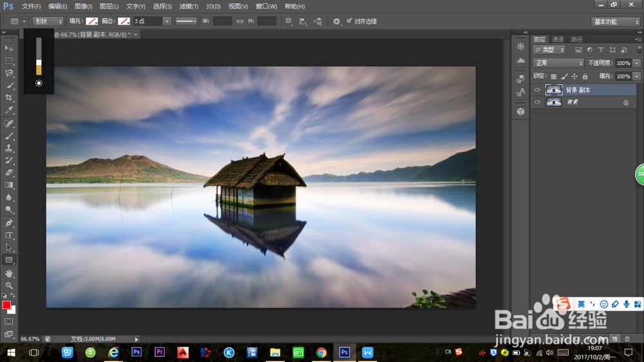Click the shape height H field
Screen dimensions: 644x362
267,21
